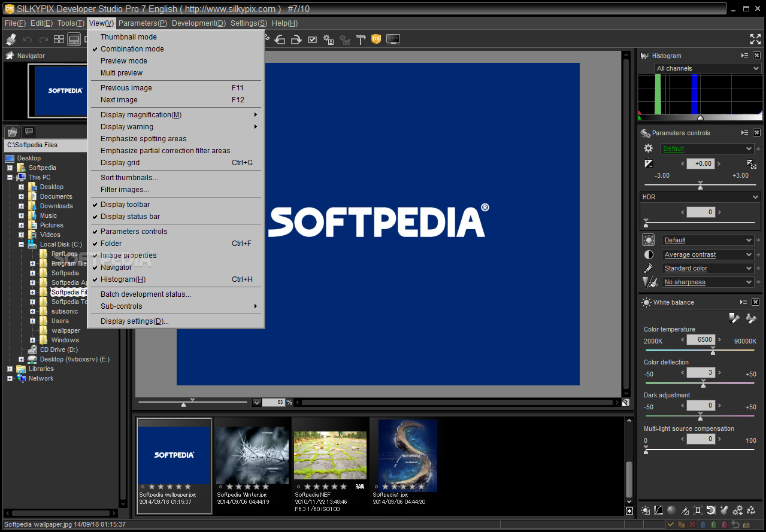Expand the Libraries tree node

[10, 369]
